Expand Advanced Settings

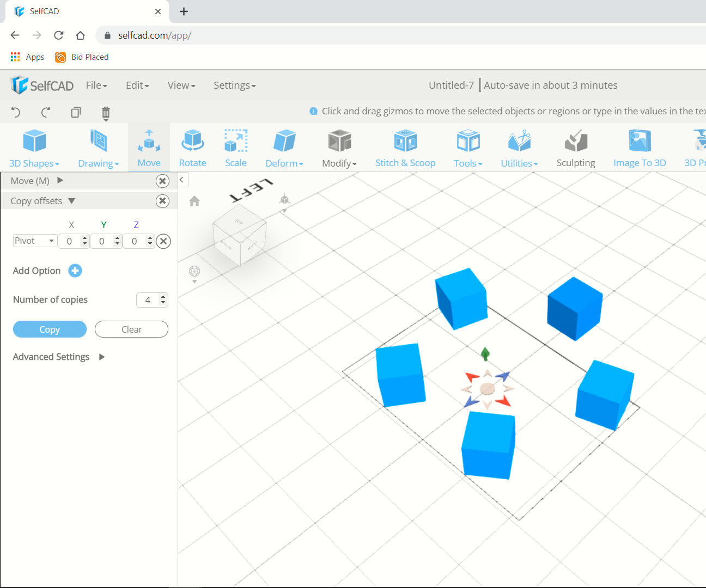[102, 357]
